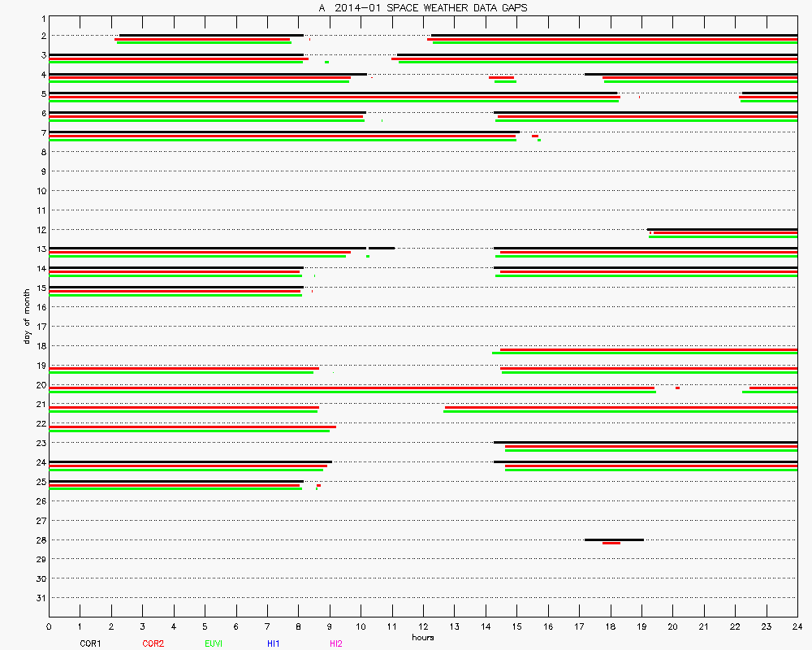The height and width of the screenshot is (650, 812).
Task: Click the 'hours' x-axis label
Action: (x=422, y=637)
